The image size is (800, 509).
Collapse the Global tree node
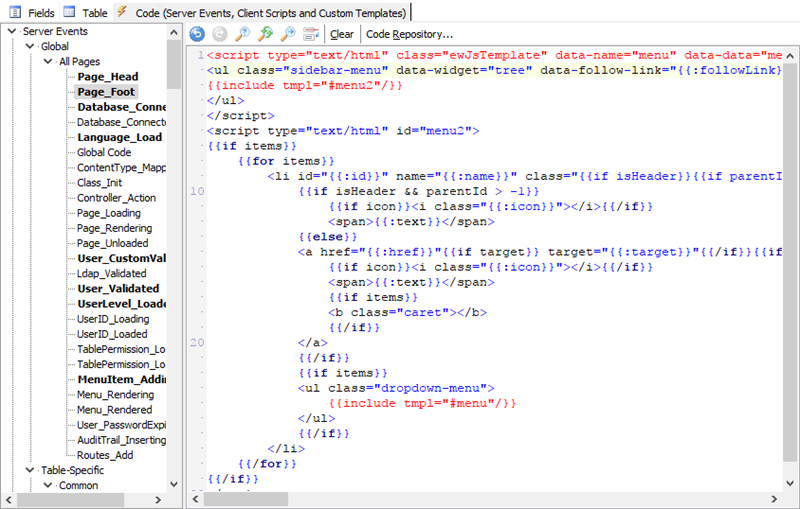tap(30, 46)
